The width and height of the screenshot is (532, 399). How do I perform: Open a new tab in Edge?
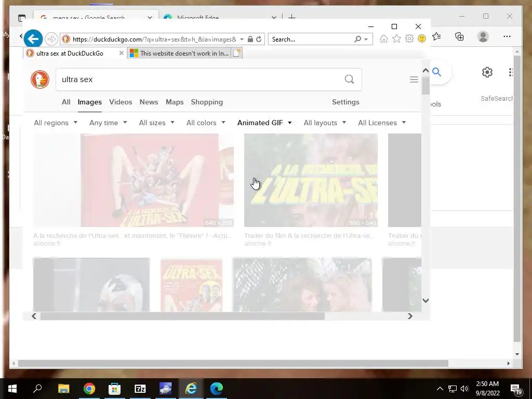click(x=291, y=17)
